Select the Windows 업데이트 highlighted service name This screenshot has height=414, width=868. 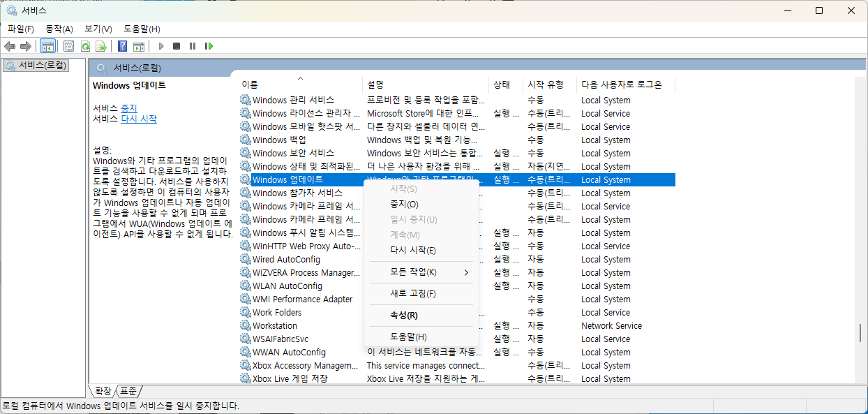tap(287, 179)
